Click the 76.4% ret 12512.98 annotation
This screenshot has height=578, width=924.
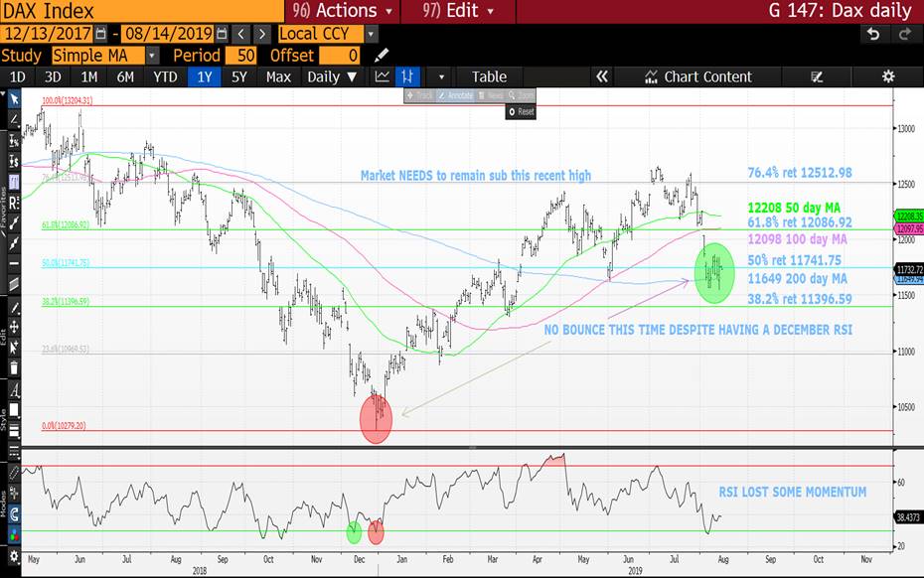(800, 173)
